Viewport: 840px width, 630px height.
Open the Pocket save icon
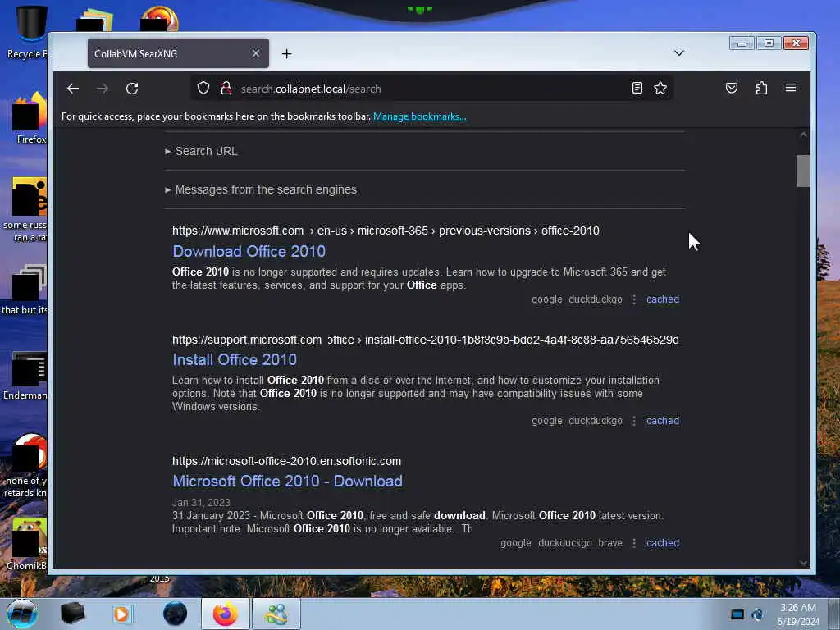731,88
